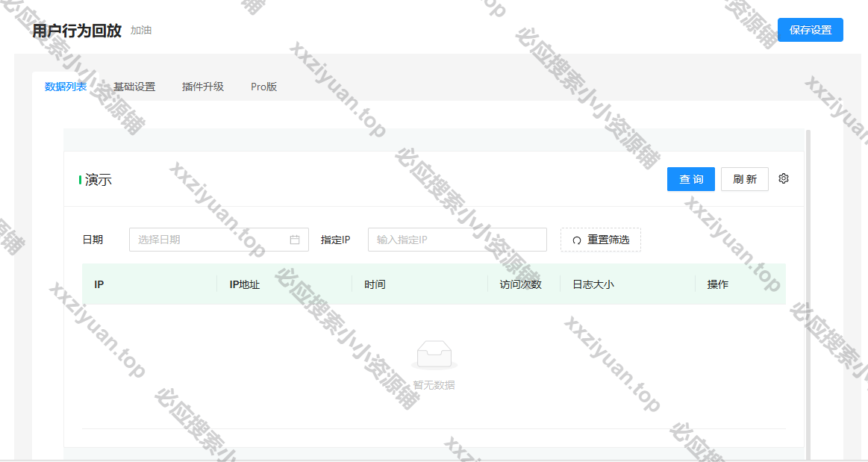Image resolution: width=868 pixels, height=462 pixels.
Task: Click the blue 查询 button
Action: (691, 179)
